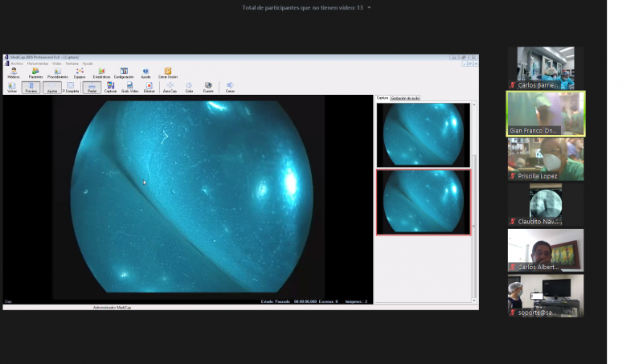
Task: Open the Equipos icon
Action: (80, 72)
